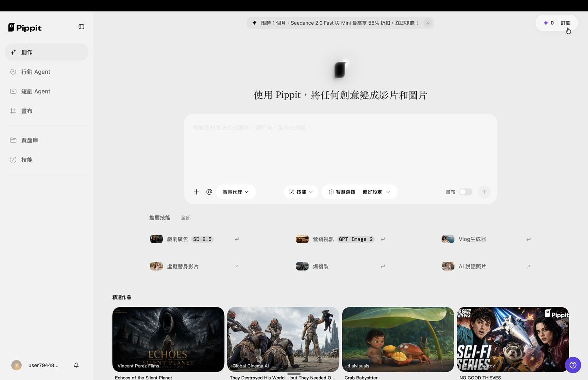Image resolution: width=588 pixels, height=380 pixels.
Task: Click the credits sparkle icon showing 0
Action: click(546, 23)
